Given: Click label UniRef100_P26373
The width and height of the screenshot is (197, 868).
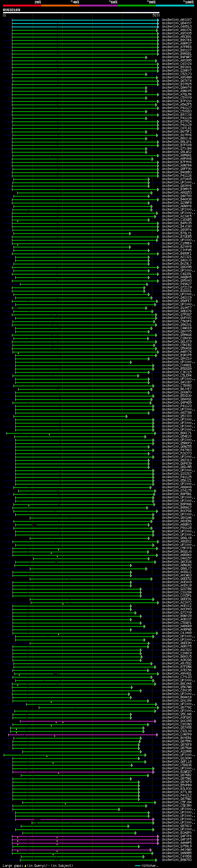Looking at the screenshot, I should click(176, 453).
